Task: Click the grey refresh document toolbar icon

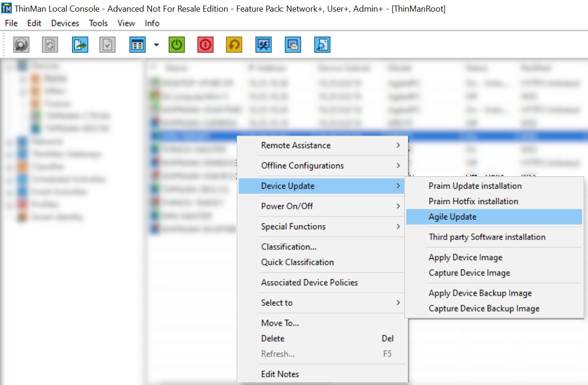Action: tap(50, 45)
